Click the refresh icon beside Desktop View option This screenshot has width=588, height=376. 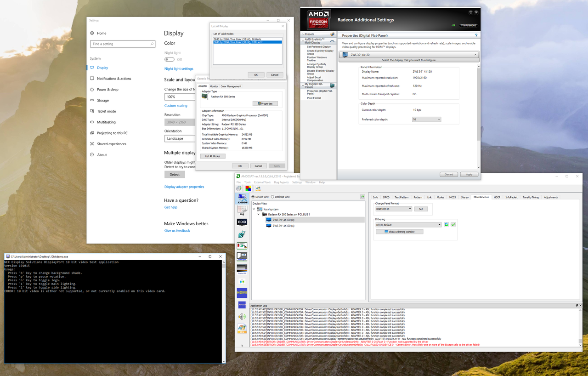tap(363, 197)
